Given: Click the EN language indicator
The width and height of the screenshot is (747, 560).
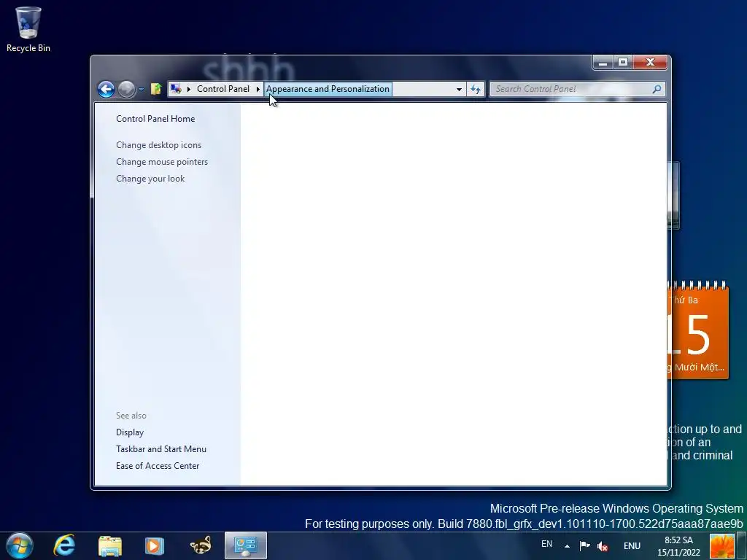Looking at the screenshot, I should tap(546, 544).
